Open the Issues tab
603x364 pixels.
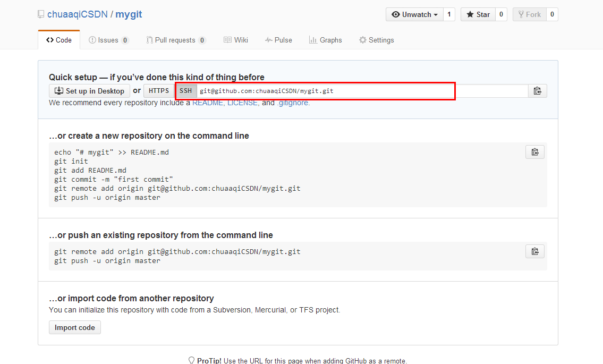click(x=108, y=40)
